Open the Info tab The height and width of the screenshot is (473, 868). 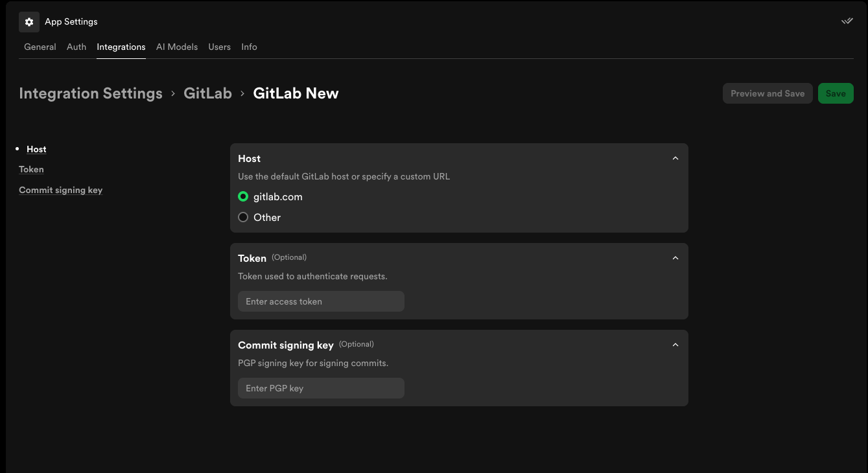click(250, 47)
